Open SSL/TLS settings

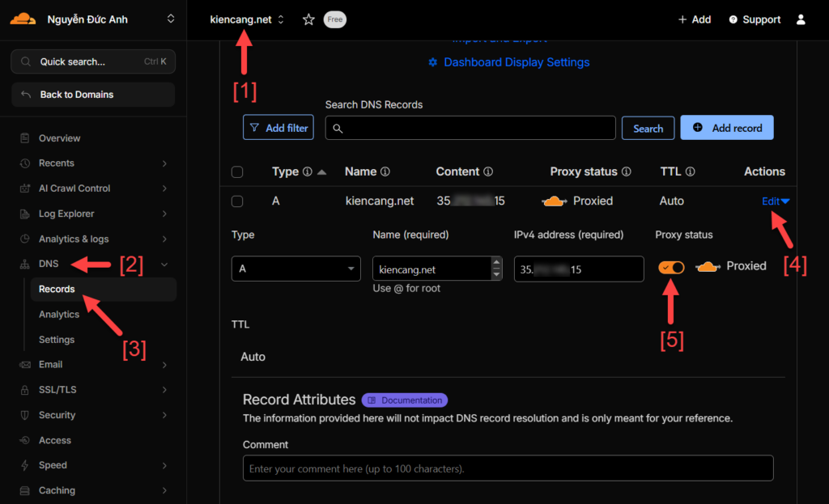pyautogui.click(x=54, y=389)
